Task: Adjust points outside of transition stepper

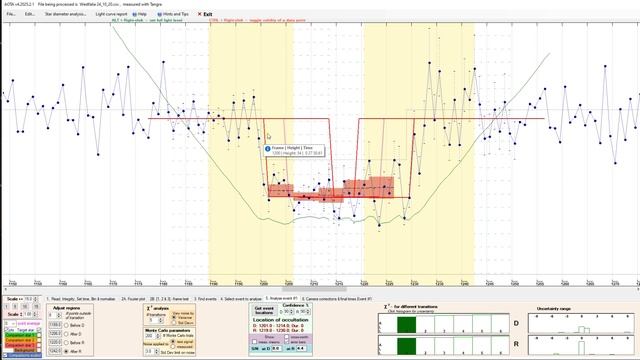Action: (59, 315)
